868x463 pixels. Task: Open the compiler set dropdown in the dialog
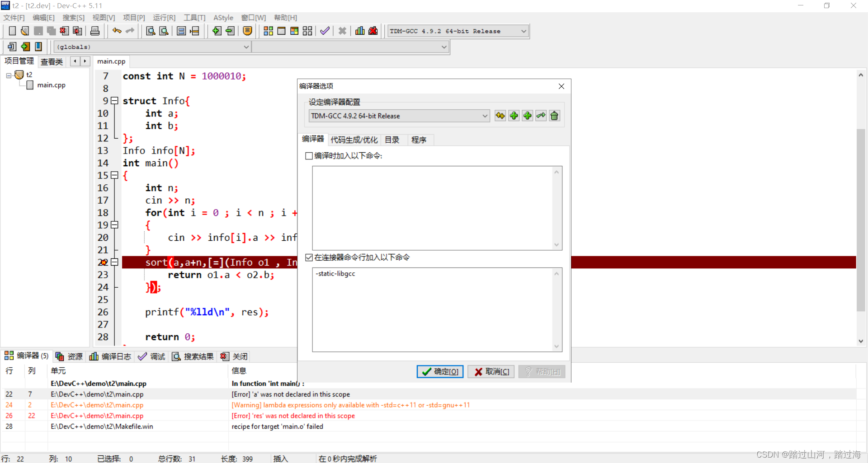click(485, 116)
